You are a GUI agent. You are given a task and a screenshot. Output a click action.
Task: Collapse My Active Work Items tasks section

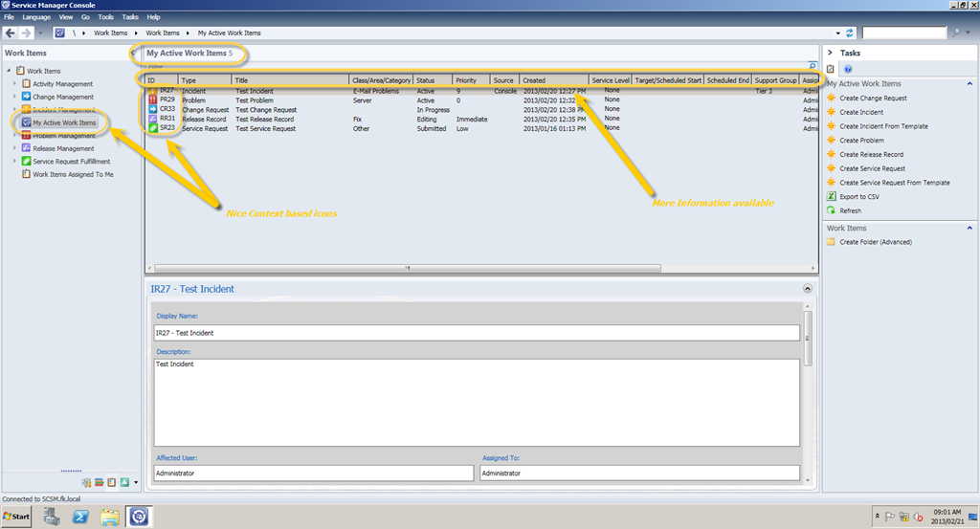[x=971, y=84]
